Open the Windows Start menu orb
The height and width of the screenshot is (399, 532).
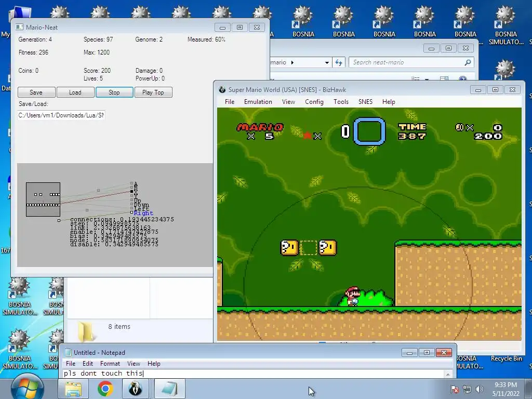[x=27, y=388]
